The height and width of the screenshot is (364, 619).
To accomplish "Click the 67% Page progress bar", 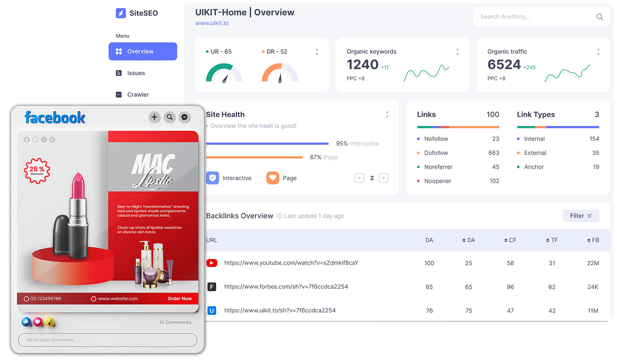I will [x=254, y=157].
